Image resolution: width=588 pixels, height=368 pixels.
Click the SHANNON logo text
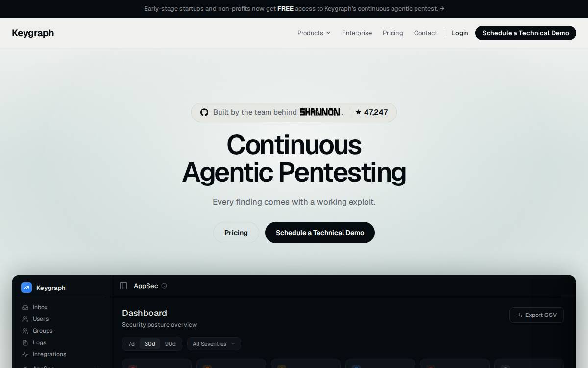tap(320, 112)
